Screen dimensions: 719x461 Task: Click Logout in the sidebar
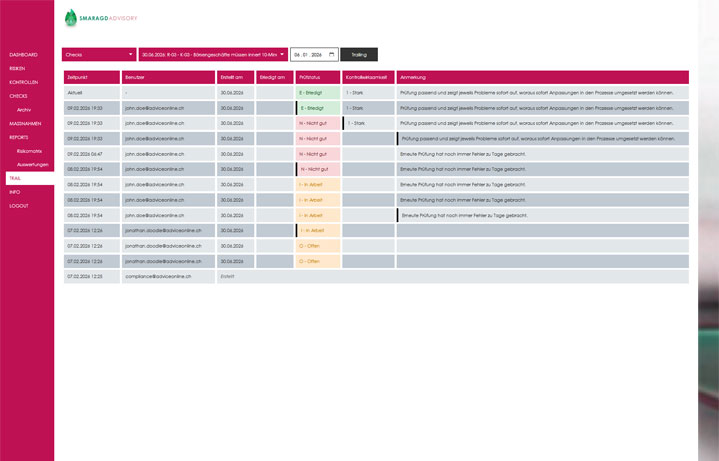click(x=19, y=205)
